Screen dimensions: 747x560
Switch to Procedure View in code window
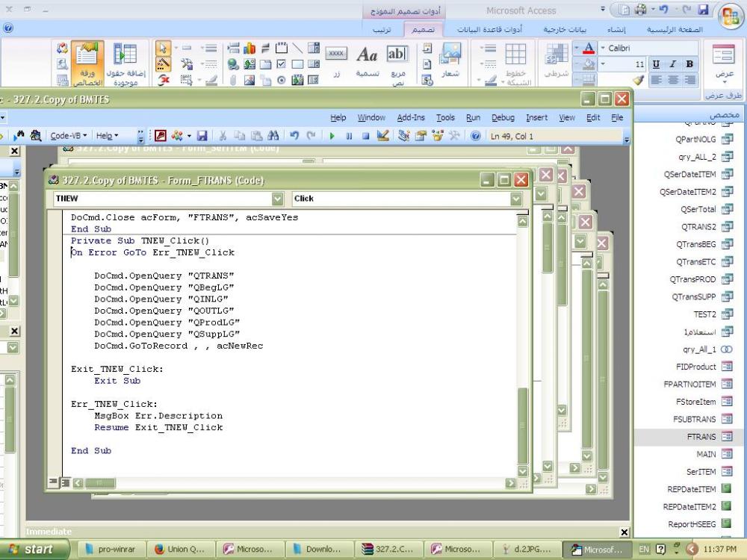[53, 483]
